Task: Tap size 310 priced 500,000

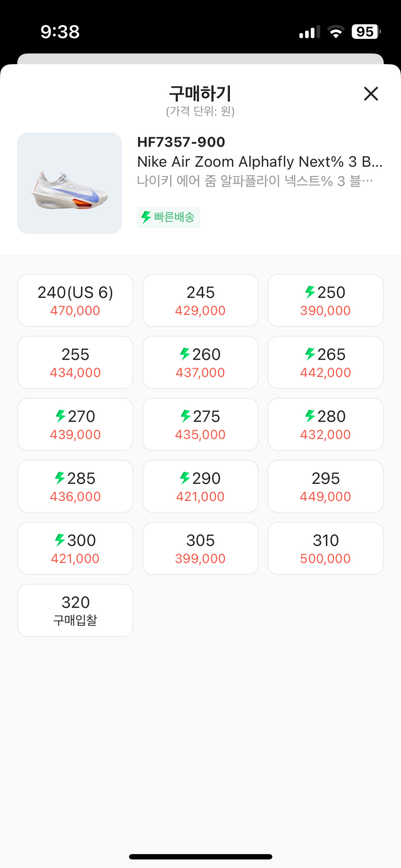Action: (x=325, y=549)
